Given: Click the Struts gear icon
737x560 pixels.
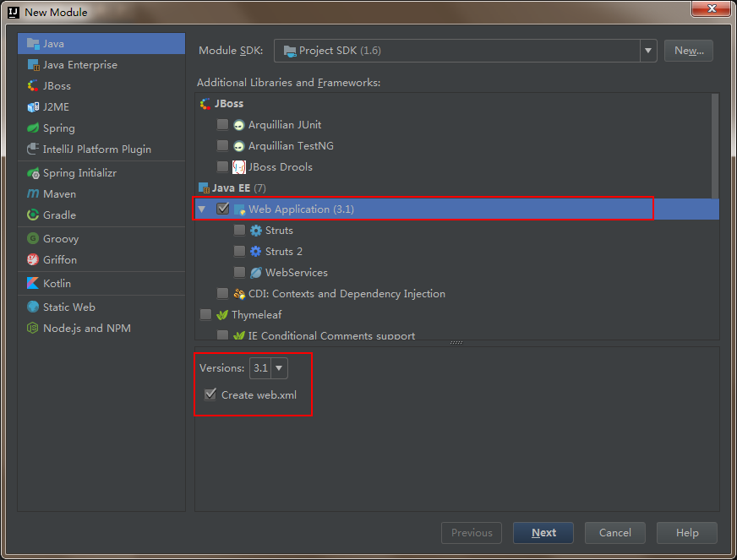Looking at the screenshot, I should click(256, 231).
